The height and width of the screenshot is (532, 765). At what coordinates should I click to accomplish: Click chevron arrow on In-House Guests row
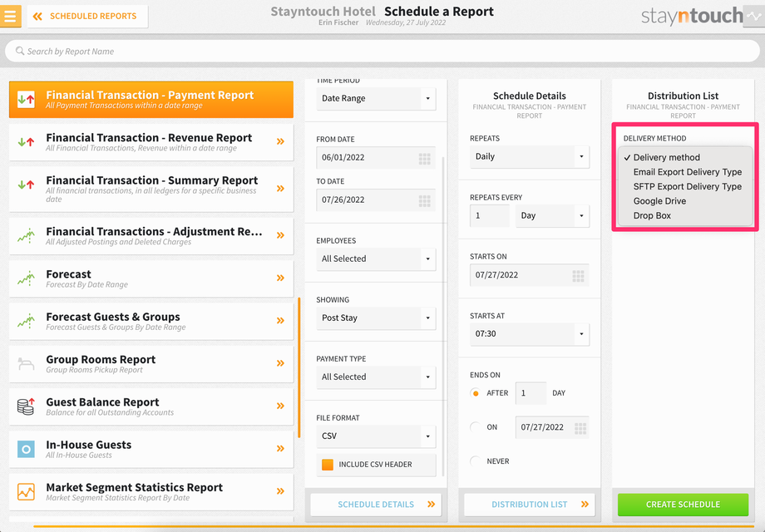point(280,448)
